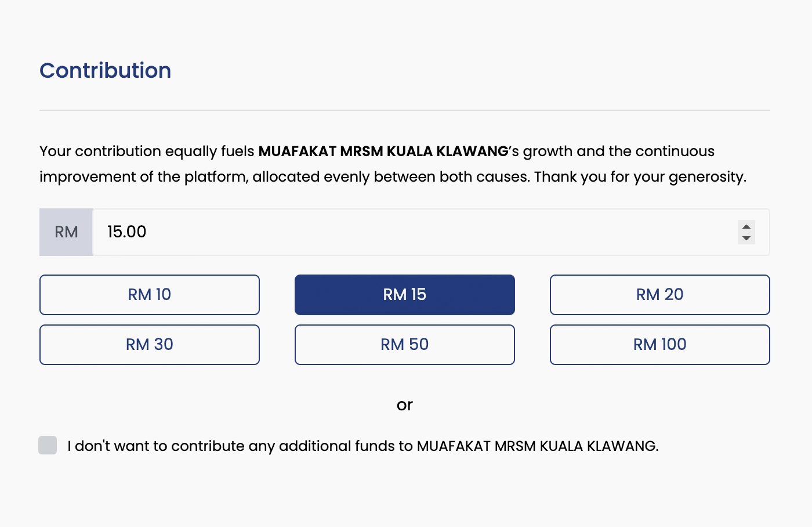This screenshot has width=812, height=527.
Task: Click the "or" separator text
Action: click(405, 405)
